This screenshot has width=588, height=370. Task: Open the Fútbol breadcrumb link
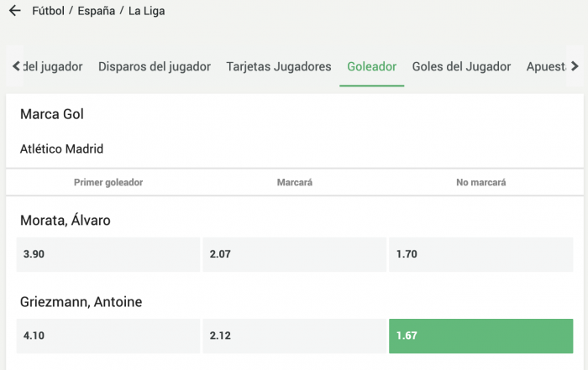48,13
